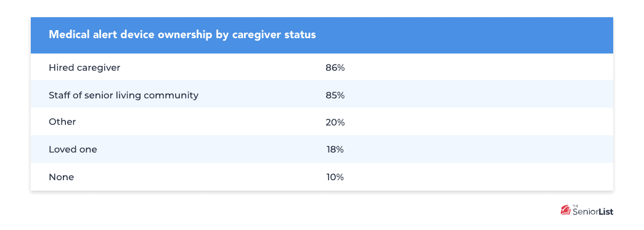Click the word "caregiver" in first row label
The image size is (644, 230).
[99, 68]
